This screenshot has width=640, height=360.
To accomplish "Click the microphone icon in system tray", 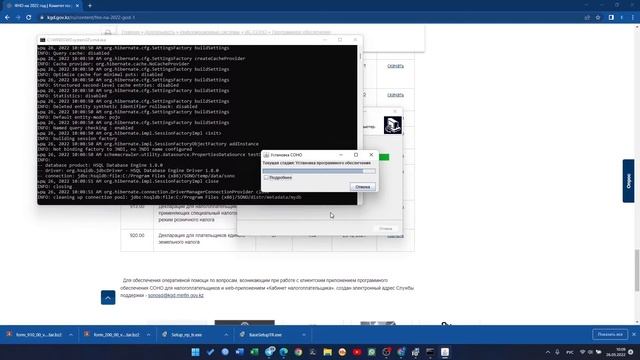I will [x=558, y=352].
